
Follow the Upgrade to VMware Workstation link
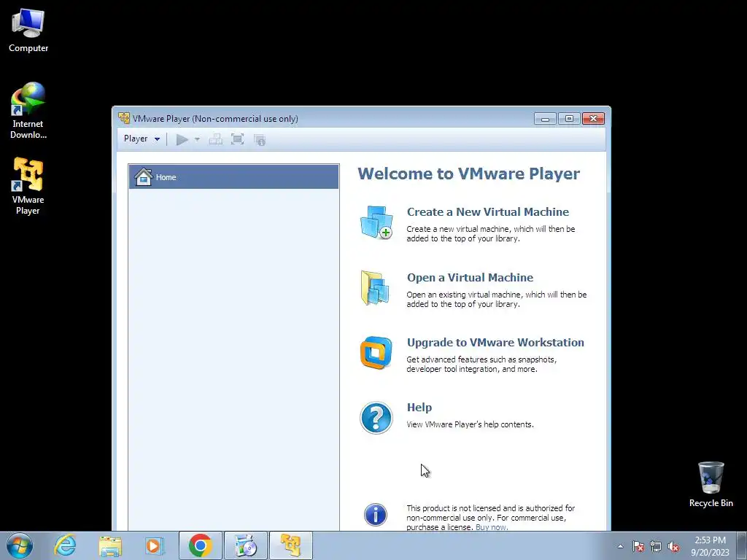click(x=495, y=343)
